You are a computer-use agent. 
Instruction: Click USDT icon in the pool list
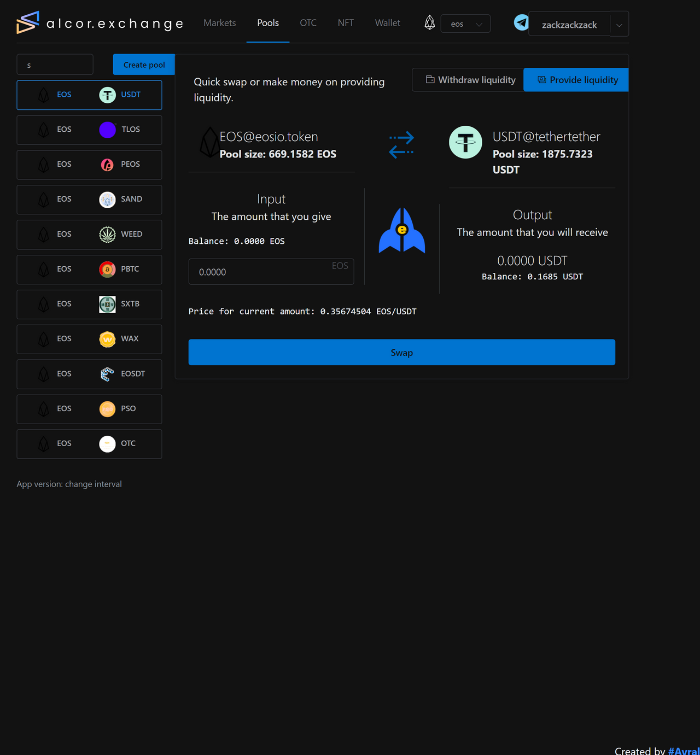(107, 95)
